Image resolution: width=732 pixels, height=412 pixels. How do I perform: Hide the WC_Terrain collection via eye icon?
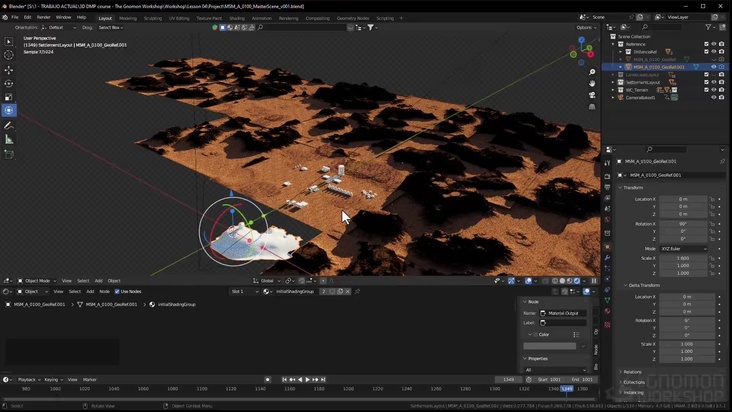coord(713,90)
